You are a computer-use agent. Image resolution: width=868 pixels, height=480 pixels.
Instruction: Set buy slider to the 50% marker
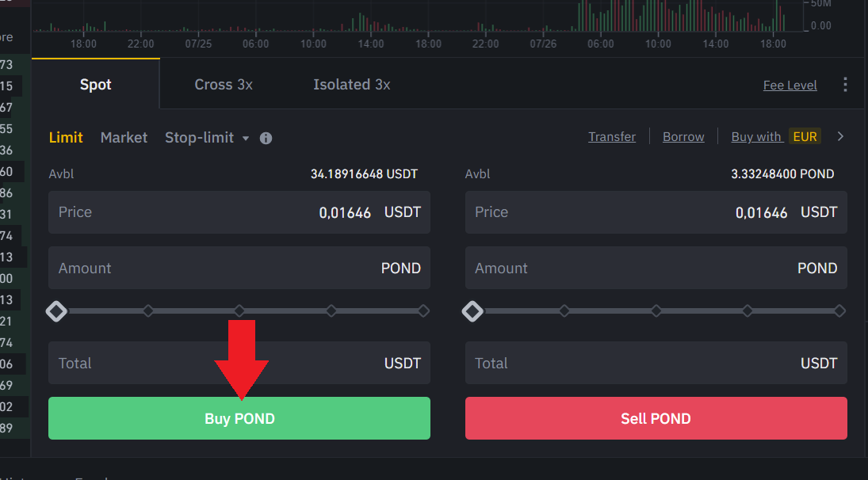tap(239, 311)
